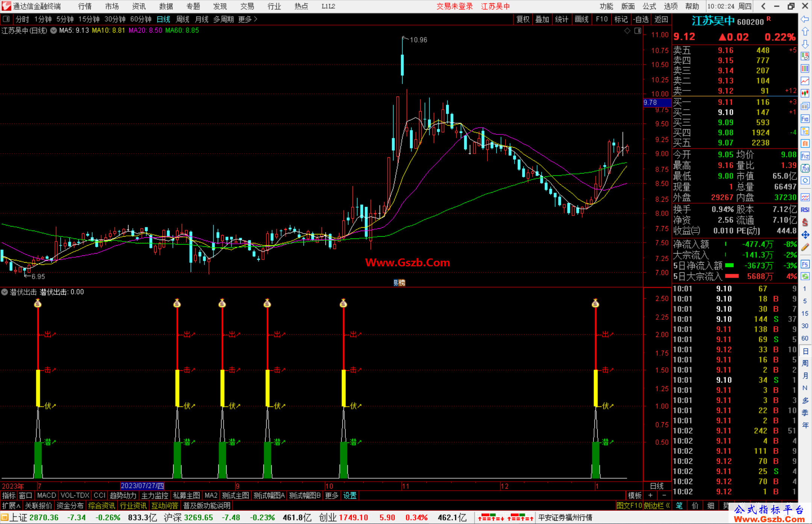Image resolution: width=812 pixels, height=524 pixels.
Task: Open the 资金分布 tab
Action: point(70,506)
